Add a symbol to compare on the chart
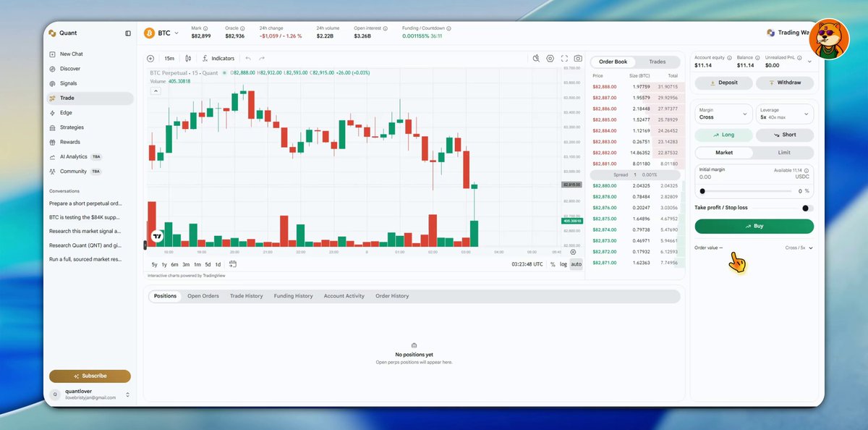The height and width of the screenshot is (430, 868). click(150, 59)
